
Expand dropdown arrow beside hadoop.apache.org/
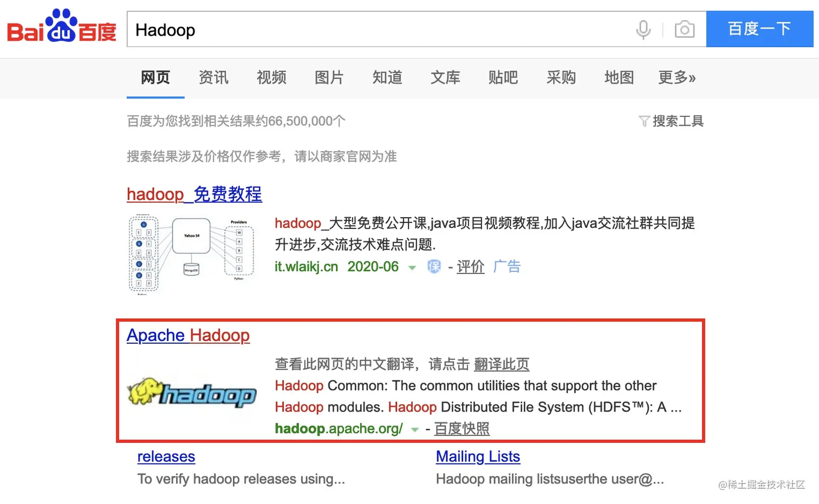click(415, 429)
